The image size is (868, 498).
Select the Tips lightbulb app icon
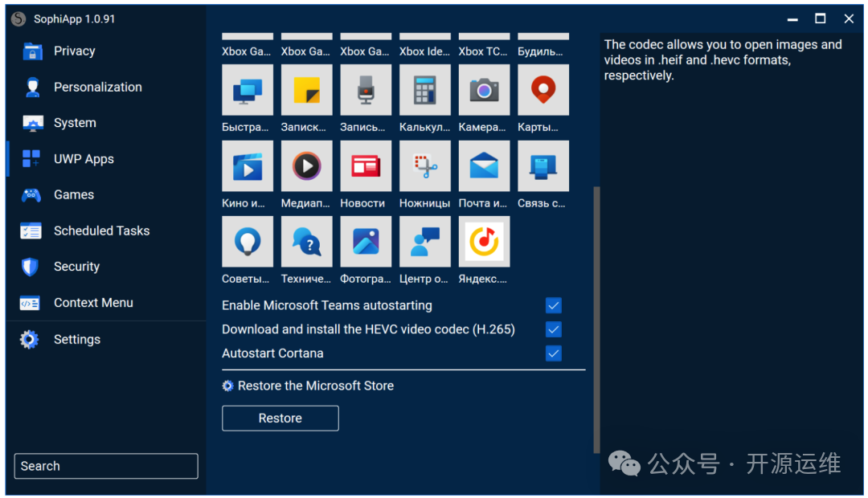248,242
